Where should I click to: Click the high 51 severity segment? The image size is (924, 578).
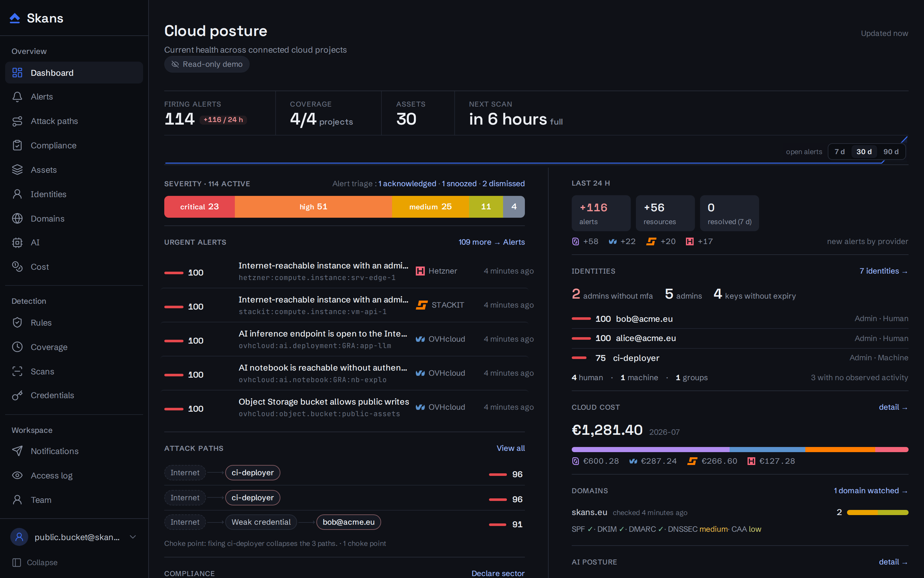point(313,207)
